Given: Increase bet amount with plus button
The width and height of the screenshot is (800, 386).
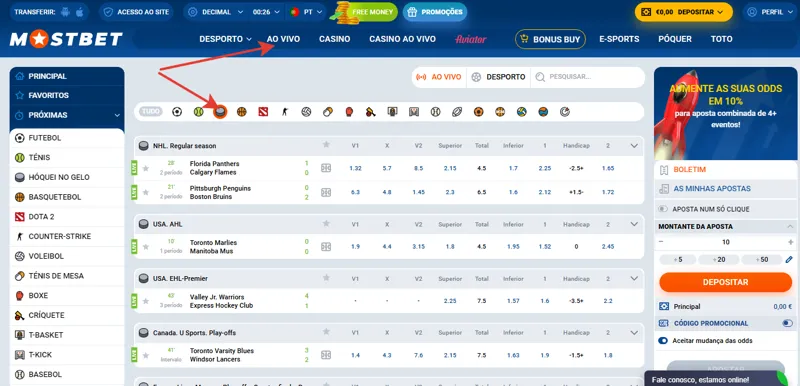Looking at the screenshot, I should pos(791,242).
